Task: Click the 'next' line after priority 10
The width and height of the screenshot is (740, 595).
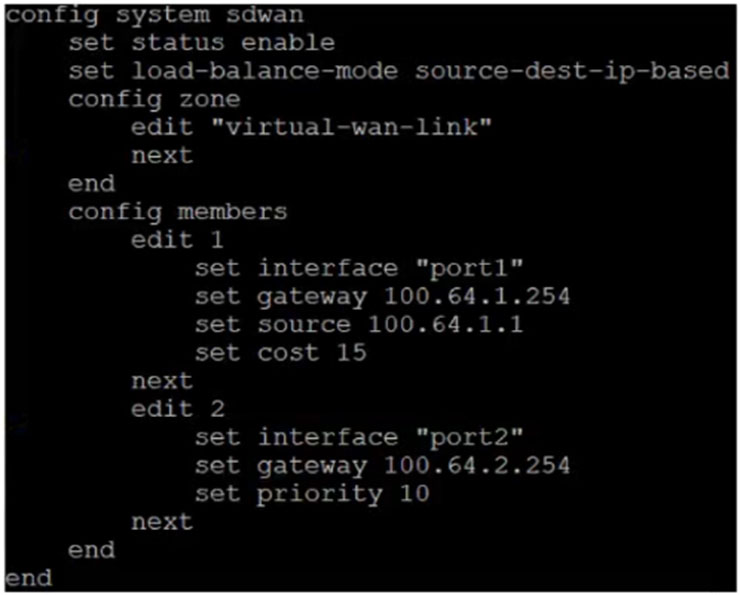Action: point(162,522)
